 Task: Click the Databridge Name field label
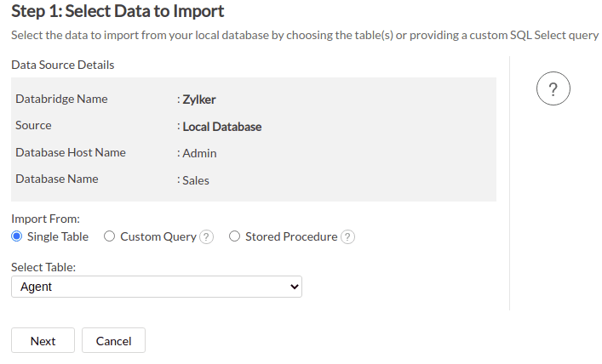[x=61, y=99]
